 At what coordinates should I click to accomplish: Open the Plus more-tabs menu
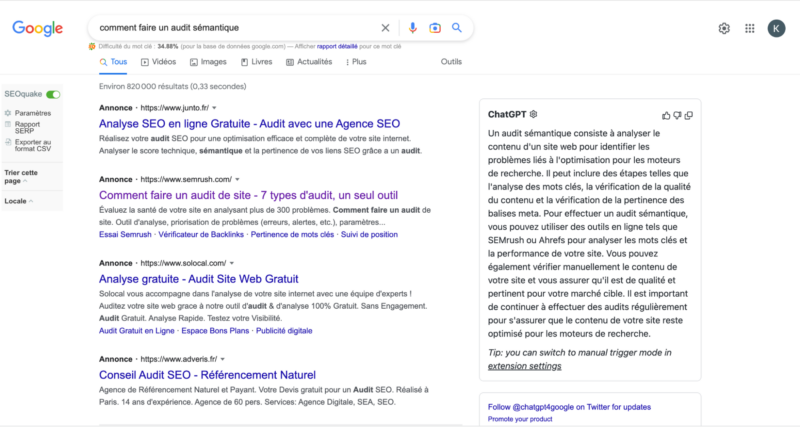[356, 62]
